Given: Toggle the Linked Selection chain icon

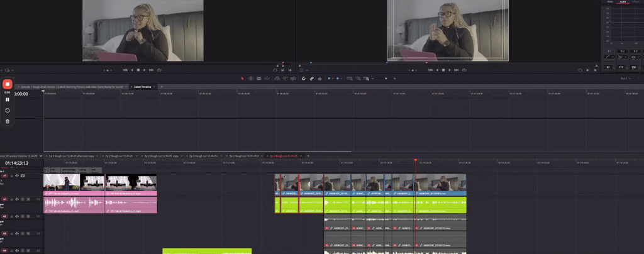Looking at the screenshot, I should (312, 79).
